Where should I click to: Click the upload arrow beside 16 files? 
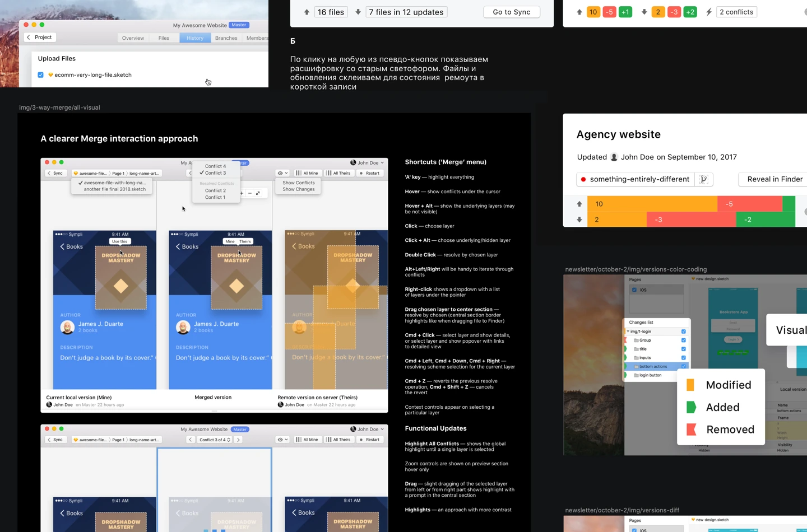pyautogui.click(x=307, y=12)
